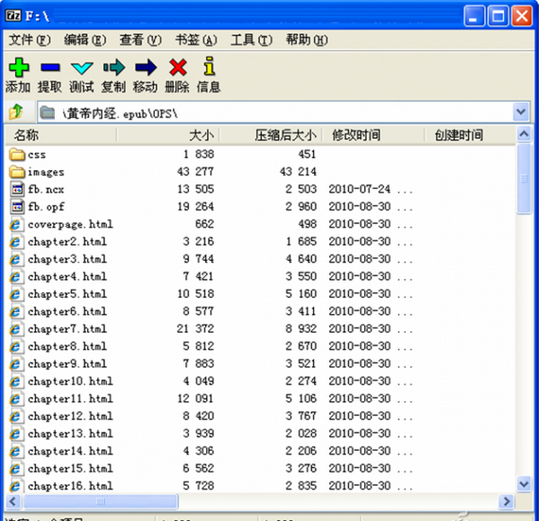
Task: Select the chapter3.html file name
Action: pos(67,259)
